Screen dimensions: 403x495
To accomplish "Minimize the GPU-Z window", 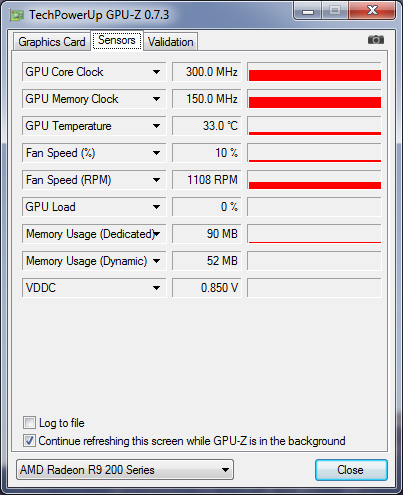I will (x=308, y=11).
